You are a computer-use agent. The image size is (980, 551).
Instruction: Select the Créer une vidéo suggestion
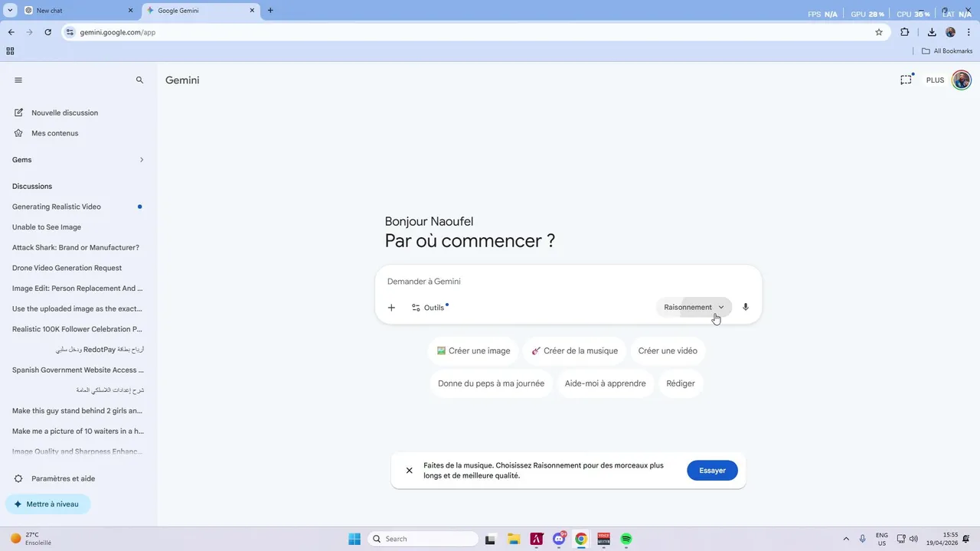click(668, 351)
